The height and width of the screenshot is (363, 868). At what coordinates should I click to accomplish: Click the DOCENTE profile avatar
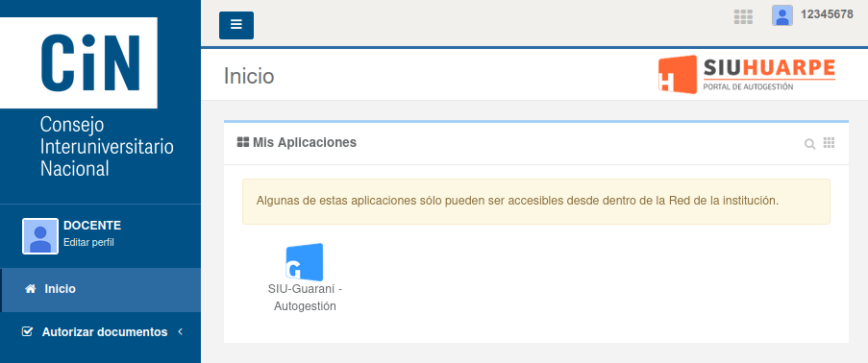coord(39,236)
